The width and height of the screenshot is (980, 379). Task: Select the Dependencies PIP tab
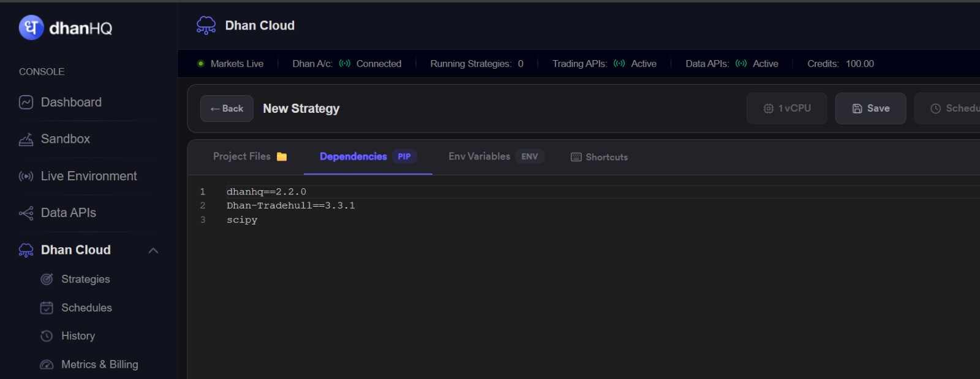click(x=367, y=156)
